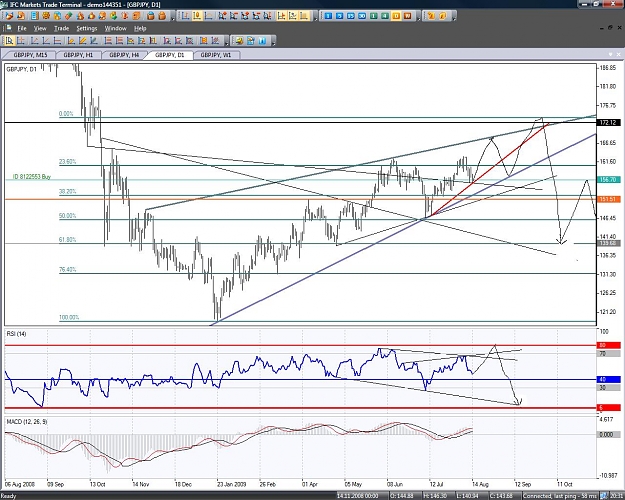Select the GBPJPY, D1 chart tab
Image resolution: width=625 pixels, height=500 pixels.
(x=170, y=55)
